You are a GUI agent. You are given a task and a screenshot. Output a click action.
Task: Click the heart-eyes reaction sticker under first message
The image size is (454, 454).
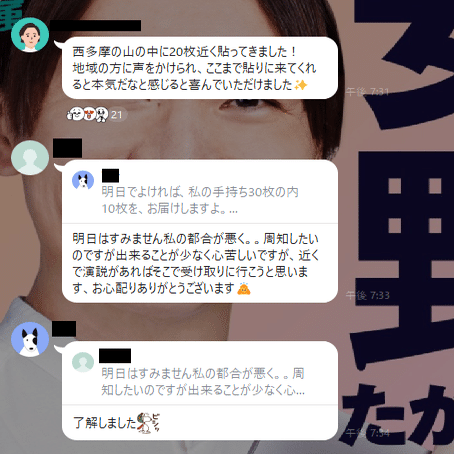coord(89,114)
